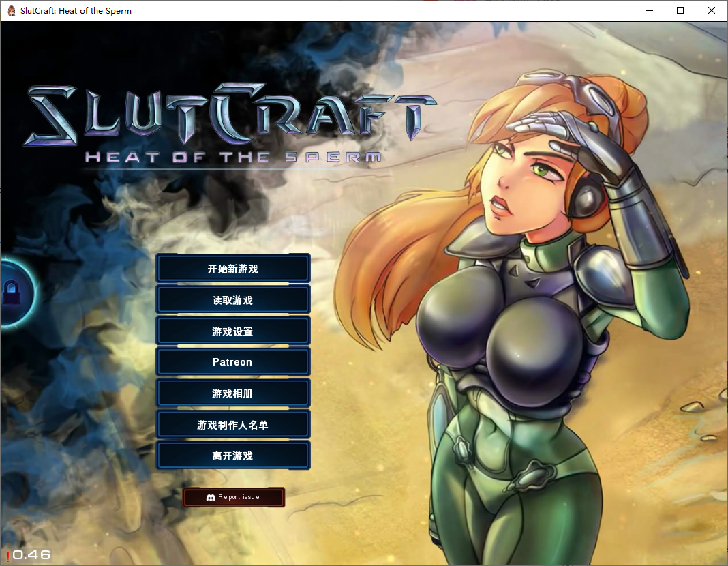
Task: Start a new game with 开始新游戏
Action: pos(233,269)
